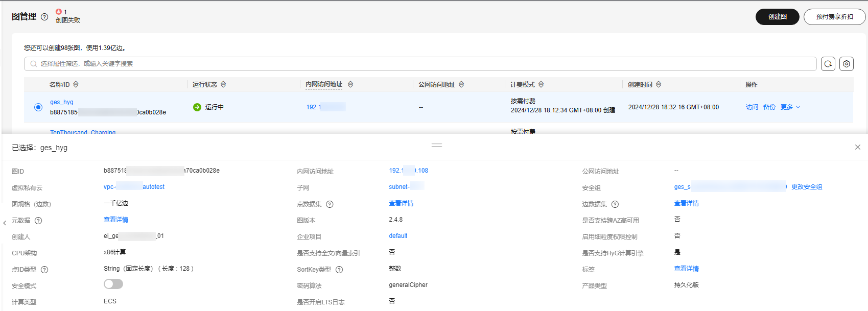Click the intranet address link in details panel
Image resolution: width=868 pixels, height=311 pixels.
coord(409,171)
